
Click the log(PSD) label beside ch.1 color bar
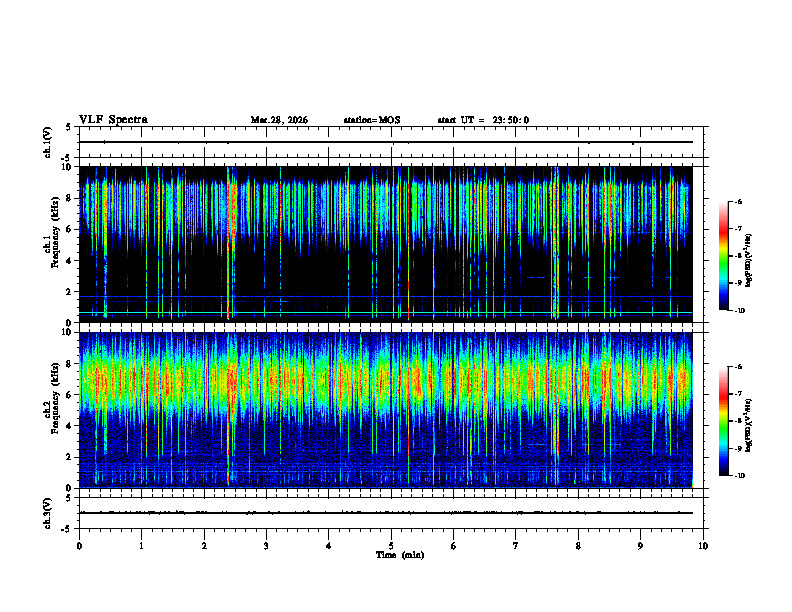pyautogui.click(x=749, y=260)
